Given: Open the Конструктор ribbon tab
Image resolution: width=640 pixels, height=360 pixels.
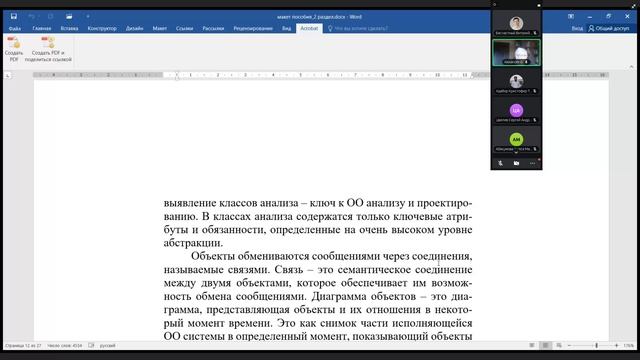Looking at the screenshot, I should (102, 29).
